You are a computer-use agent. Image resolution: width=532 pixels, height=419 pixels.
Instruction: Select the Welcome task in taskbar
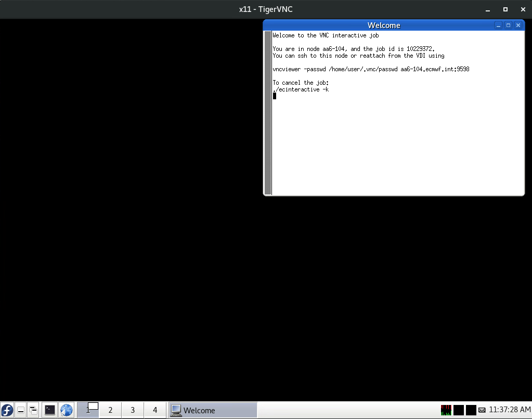[213, 410]
